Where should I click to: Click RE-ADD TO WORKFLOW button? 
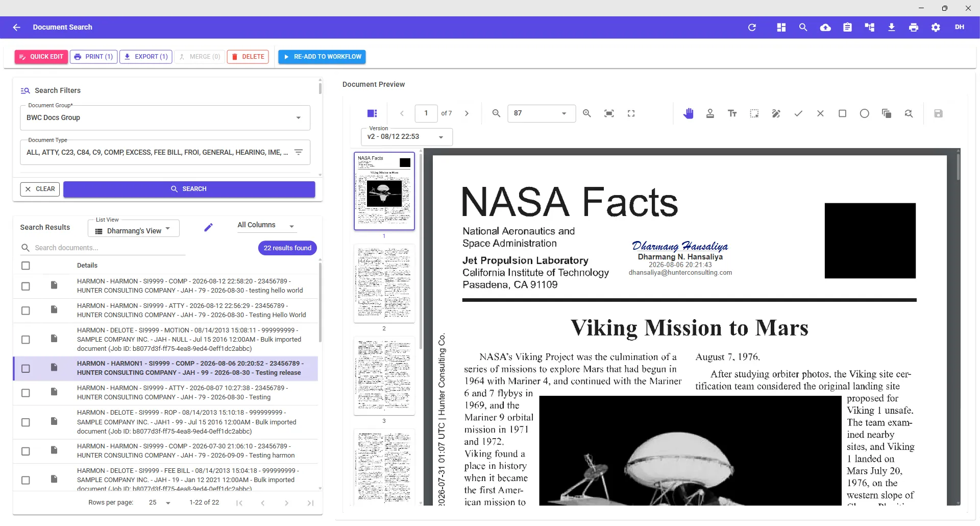tap(322, 57)
